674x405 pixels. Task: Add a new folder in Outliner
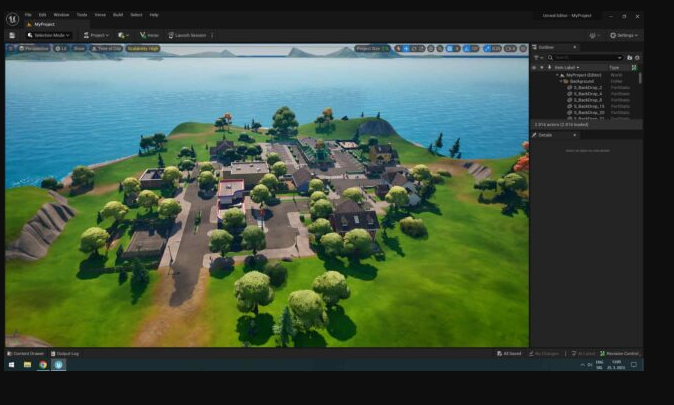pyautogui.click(x=629, y=58)
